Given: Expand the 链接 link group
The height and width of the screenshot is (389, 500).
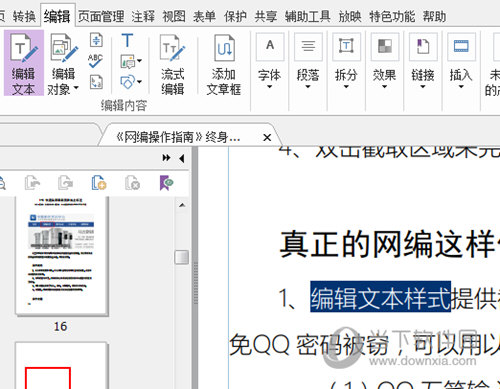Looking at the screenshot, I should (423, 62).
